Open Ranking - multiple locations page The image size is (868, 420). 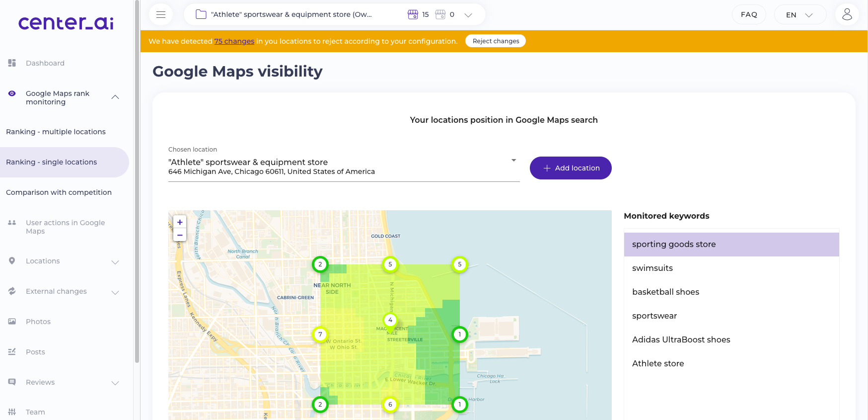tap(56, 132)
